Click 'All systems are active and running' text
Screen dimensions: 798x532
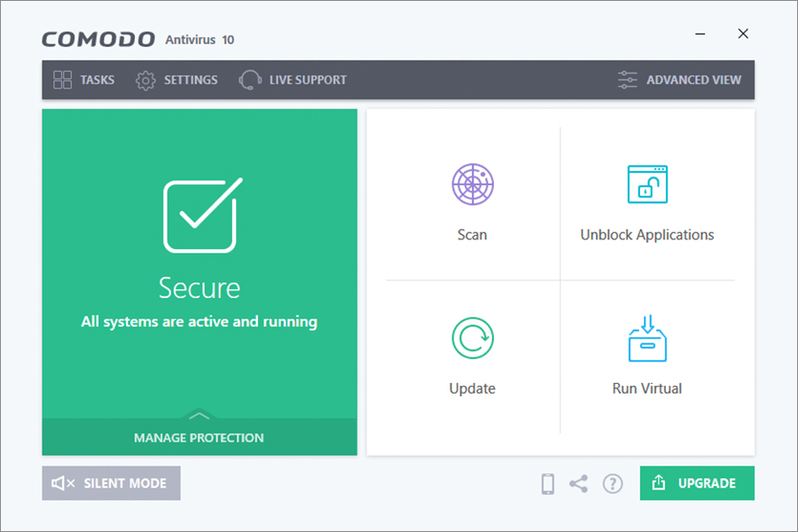(x=199, y=322)
